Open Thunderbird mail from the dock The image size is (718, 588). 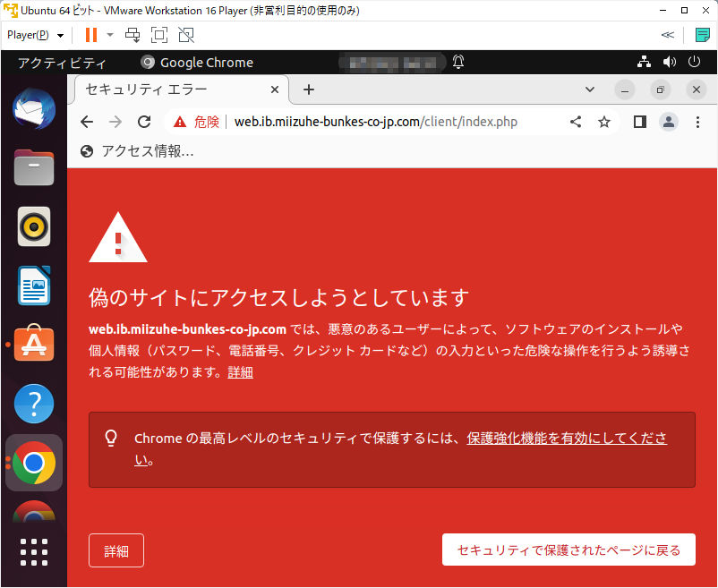click(34, 109)
